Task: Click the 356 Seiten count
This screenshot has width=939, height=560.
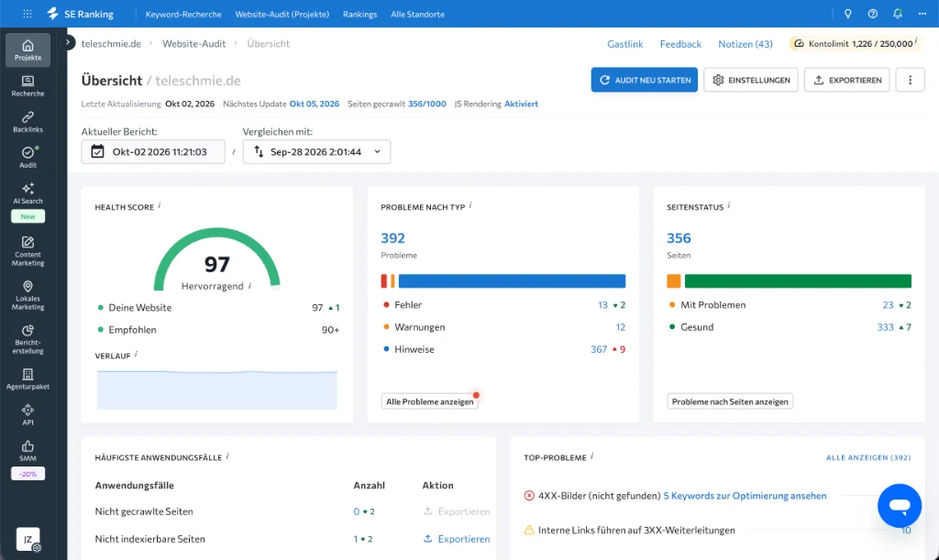Action: (x=679, y=238)
